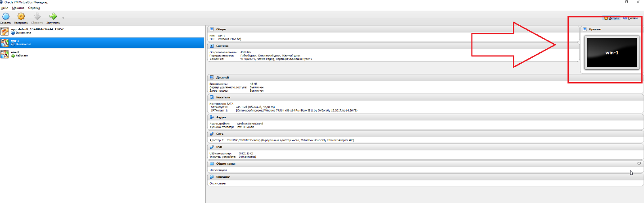The height and width of the screenshot is (208, 644).
Task: Click the Аудио section header icon
Action: [212, 117]
